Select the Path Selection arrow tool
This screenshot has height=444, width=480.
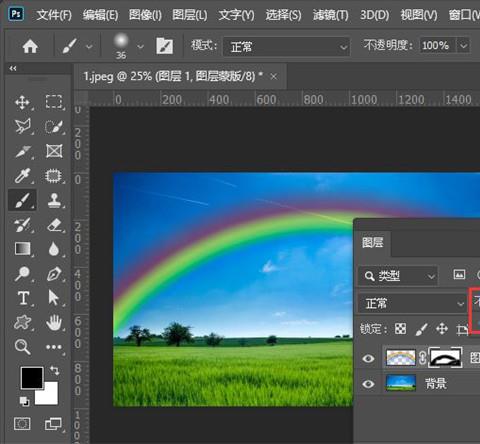[x=53, y=298]
